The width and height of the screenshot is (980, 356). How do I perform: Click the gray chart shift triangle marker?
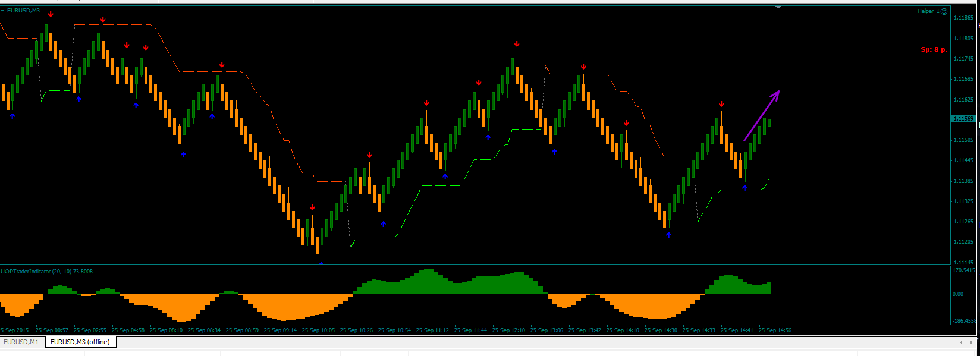pyautogui.click(x=778, y=7)
